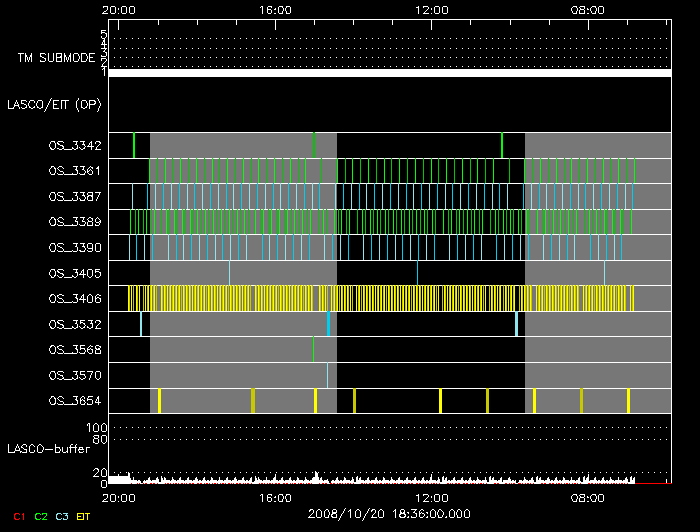This screenshot has width=700, height=532.
Task: Select the leftmost cyan marker in OS_3532 row
Action: [141, 324]
